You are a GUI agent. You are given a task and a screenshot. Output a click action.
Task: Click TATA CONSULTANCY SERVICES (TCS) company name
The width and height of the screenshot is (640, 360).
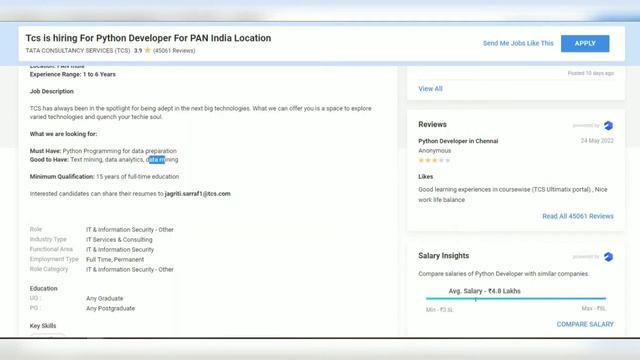[x=78, y=51]
